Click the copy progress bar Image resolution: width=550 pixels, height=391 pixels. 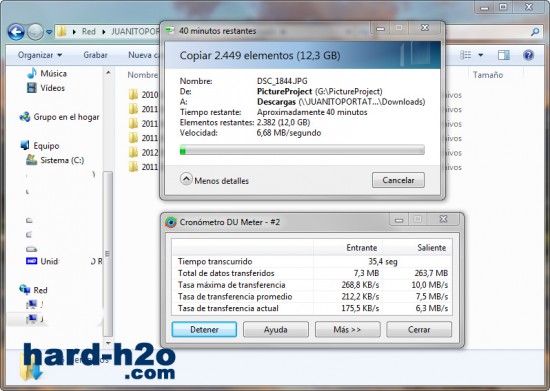[x=302, y=150]
